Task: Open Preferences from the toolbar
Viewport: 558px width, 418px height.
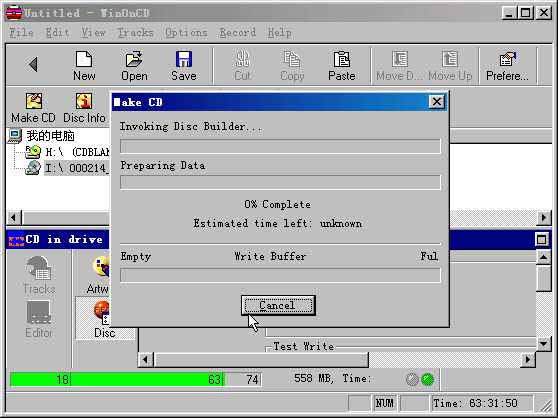Action: click(x=507, y=66)
